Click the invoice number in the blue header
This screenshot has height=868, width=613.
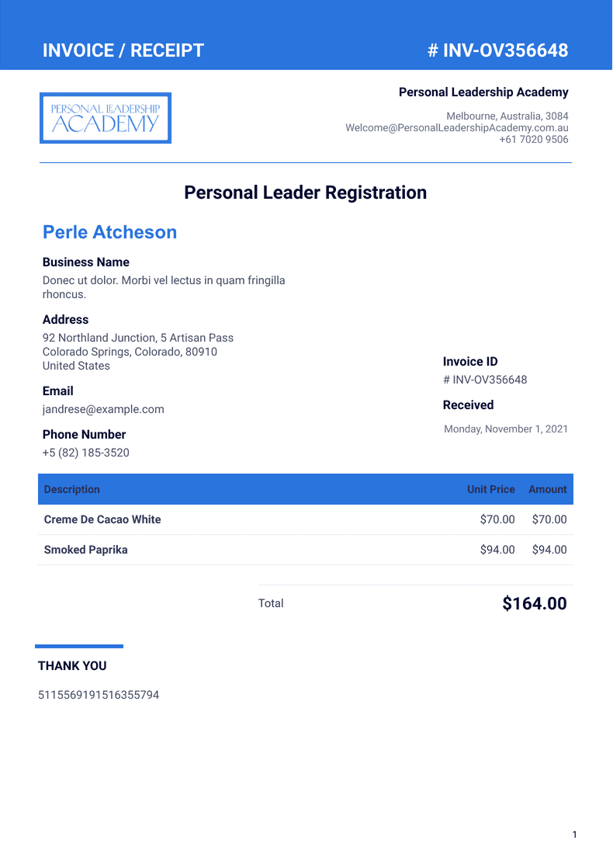tap(497, 50)
